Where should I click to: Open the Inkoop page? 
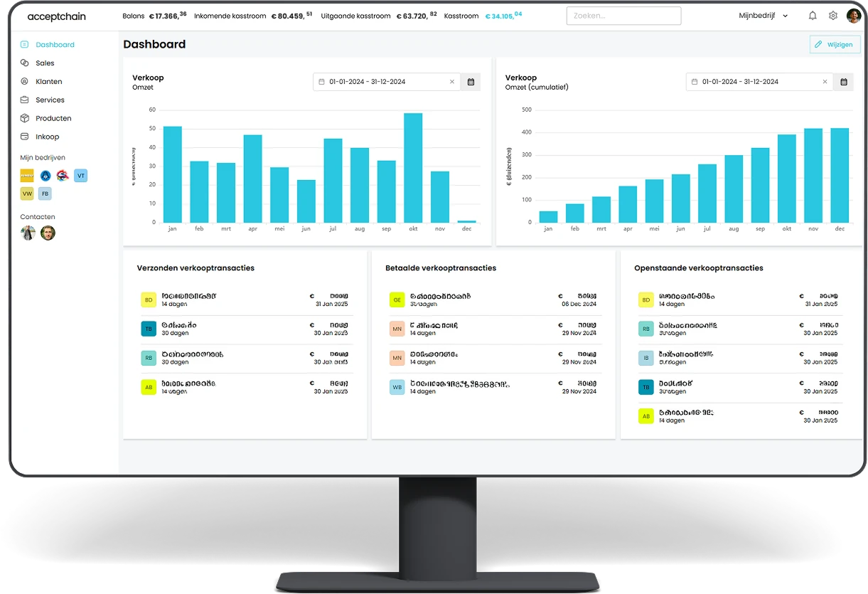(47, 137)
